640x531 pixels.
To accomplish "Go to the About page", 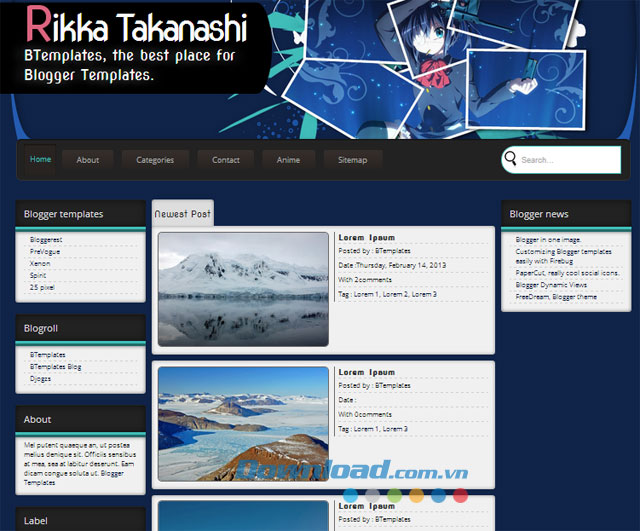I will pos(88,160).
